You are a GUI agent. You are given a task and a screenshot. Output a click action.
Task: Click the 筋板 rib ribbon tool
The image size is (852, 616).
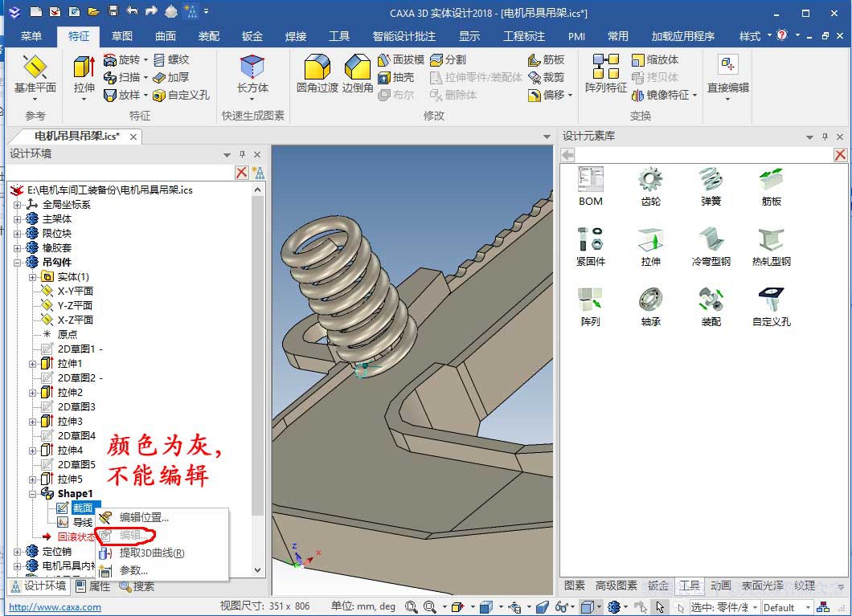tap(546, 59)
